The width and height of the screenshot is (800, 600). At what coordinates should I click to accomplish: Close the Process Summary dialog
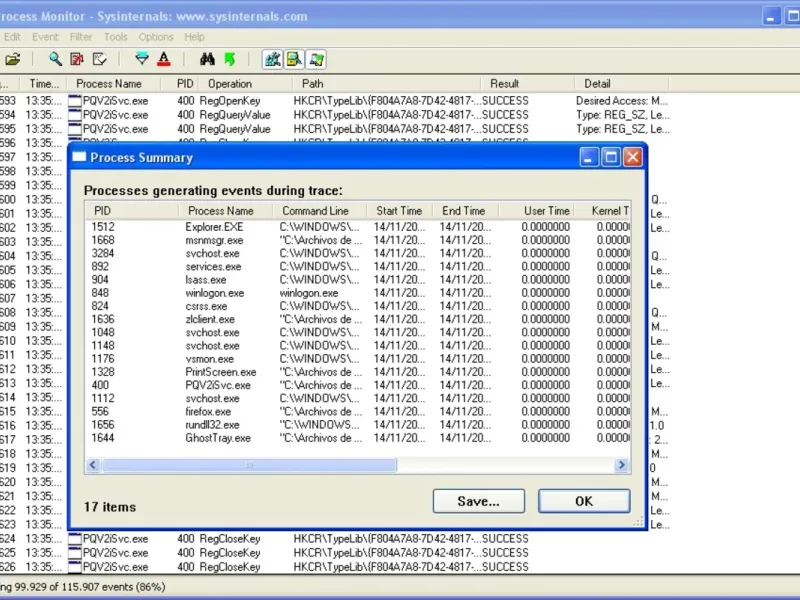pos(633,157)
